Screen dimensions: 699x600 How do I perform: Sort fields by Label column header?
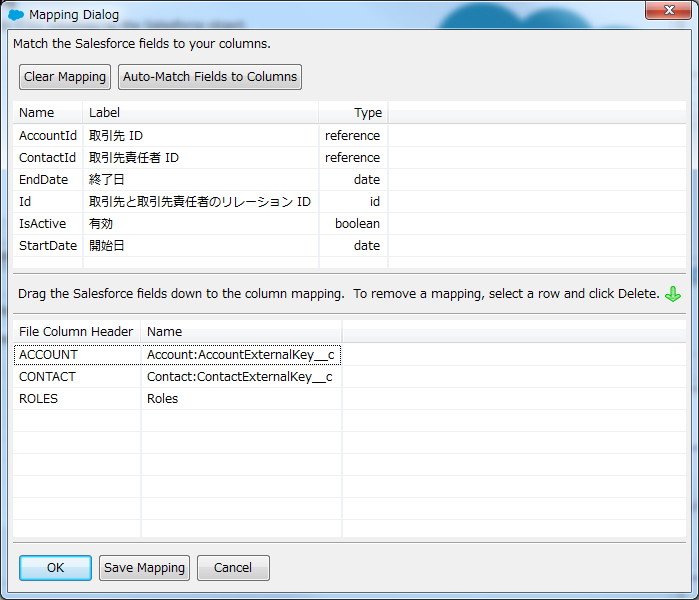click(201, 112)
